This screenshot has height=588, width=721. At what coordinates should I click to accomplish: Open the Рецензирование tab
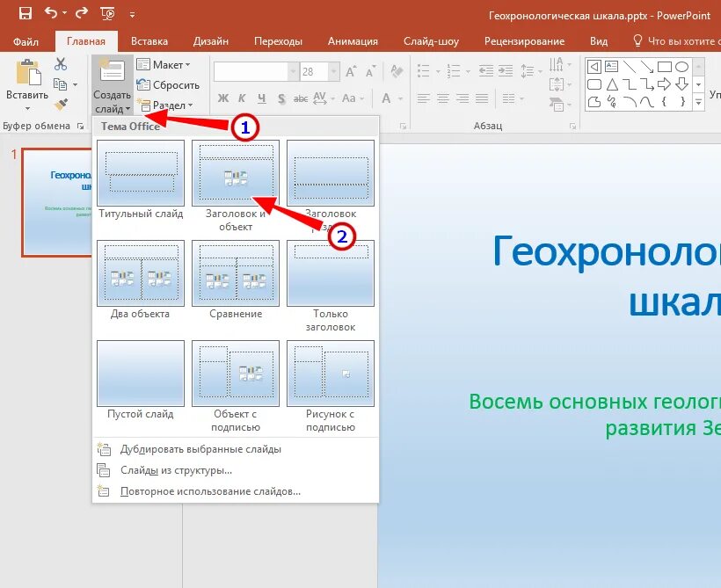524,41
